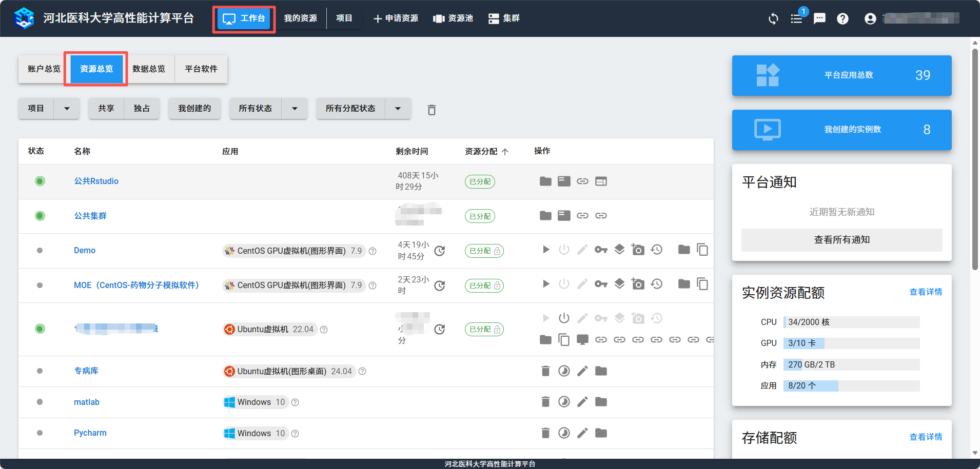Start the Demo instance with play icon
Screen dimensions: 980x469
(546, 250)
